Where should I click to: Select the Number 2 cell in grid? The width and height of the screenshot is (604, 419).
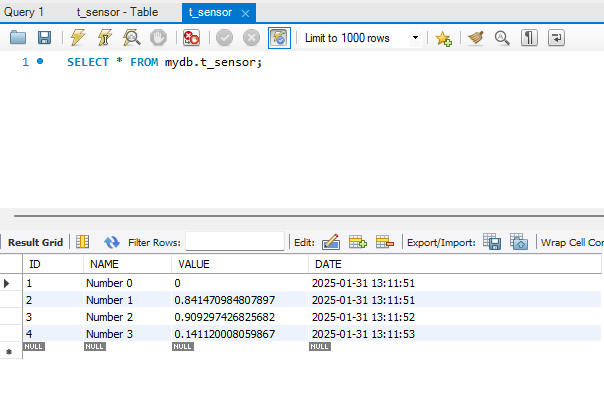(x=110, y=316)
